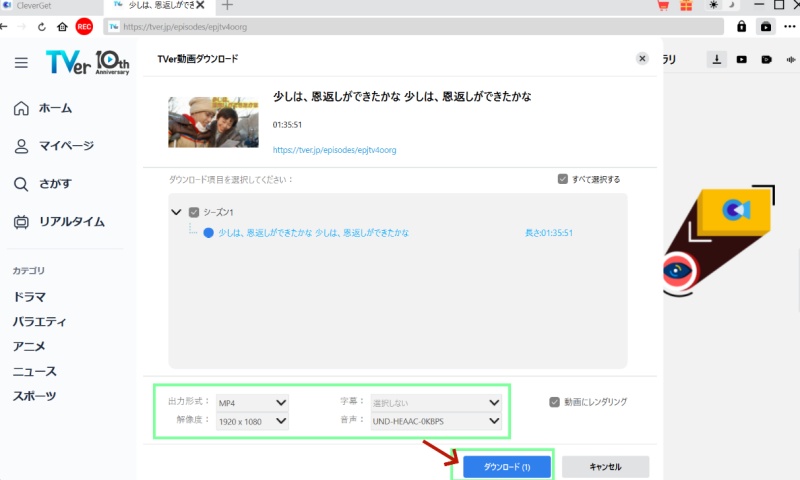Open the video library box icon
800x480 pixels.
coord(766,27)
